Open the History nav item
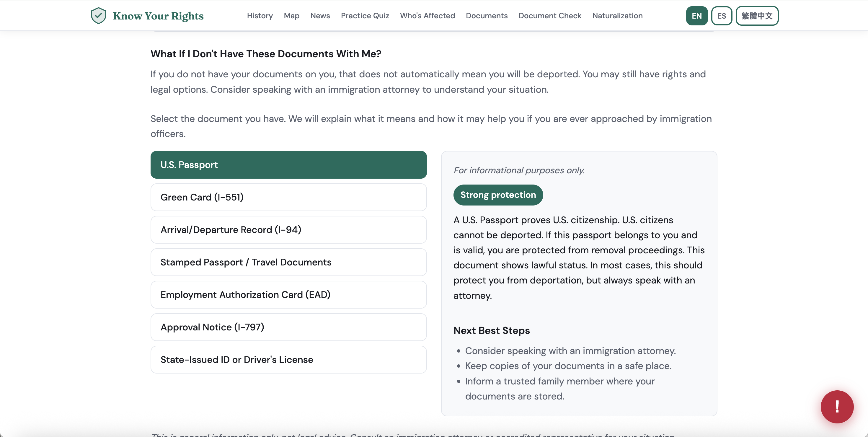The width and height of the screenshot is (868, 437). tap(260, 16)
